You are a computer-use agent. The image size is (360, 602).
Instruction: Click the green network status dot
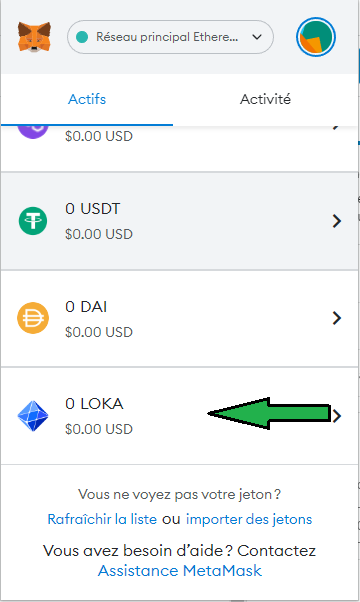click(x=82, y=37)
